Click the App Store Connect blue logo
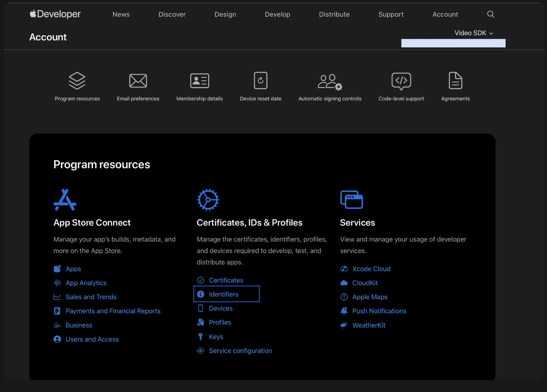The image size is (547, 392). (x=65, y=200)
